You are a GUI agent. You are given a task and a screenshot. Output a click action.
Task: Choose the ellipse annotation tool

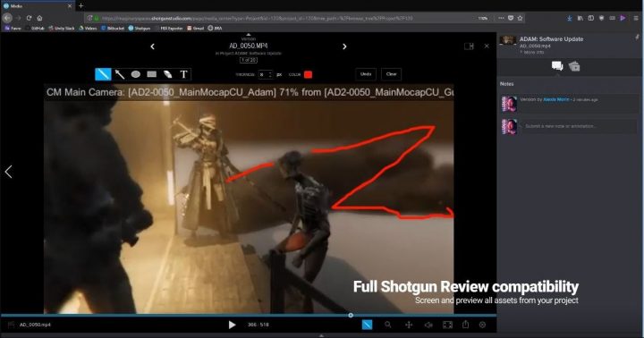(x=136, y=74)
